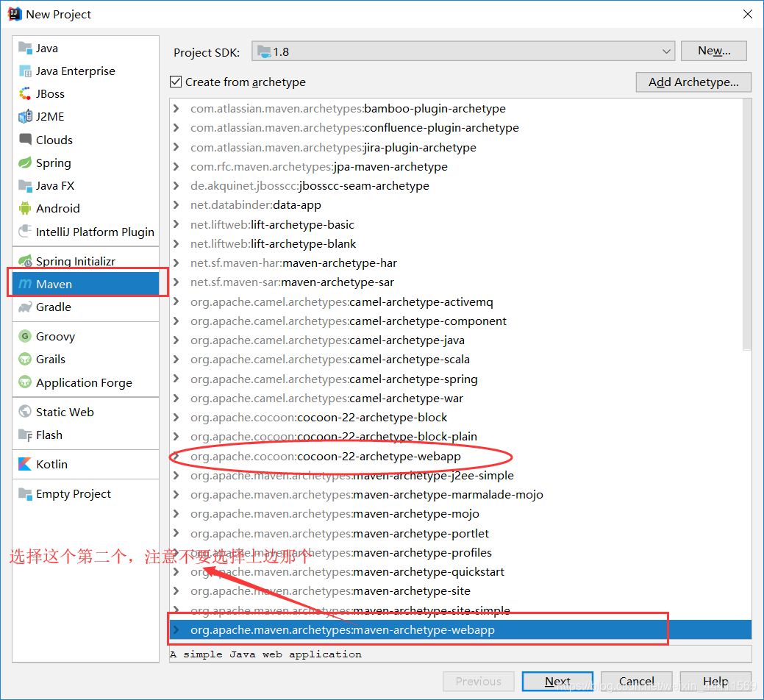Click the Groovy G icon
This screenshot has width=764, height=700.
[x=25, y=336]
